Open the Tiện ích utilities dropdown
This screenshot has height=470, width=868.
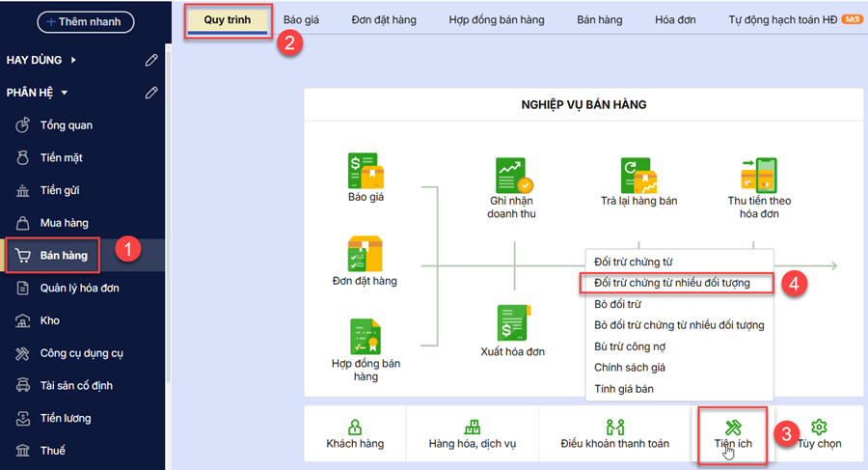coord(732,434)
